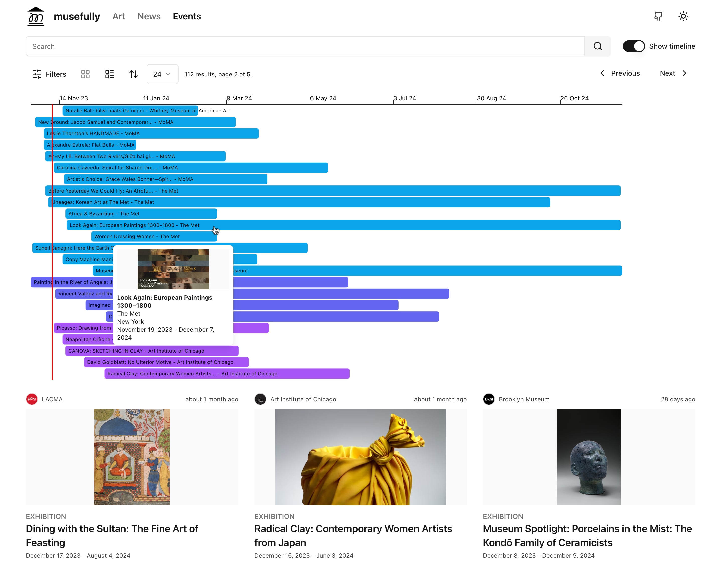Select the grid view icon

(x=86, y=74)
